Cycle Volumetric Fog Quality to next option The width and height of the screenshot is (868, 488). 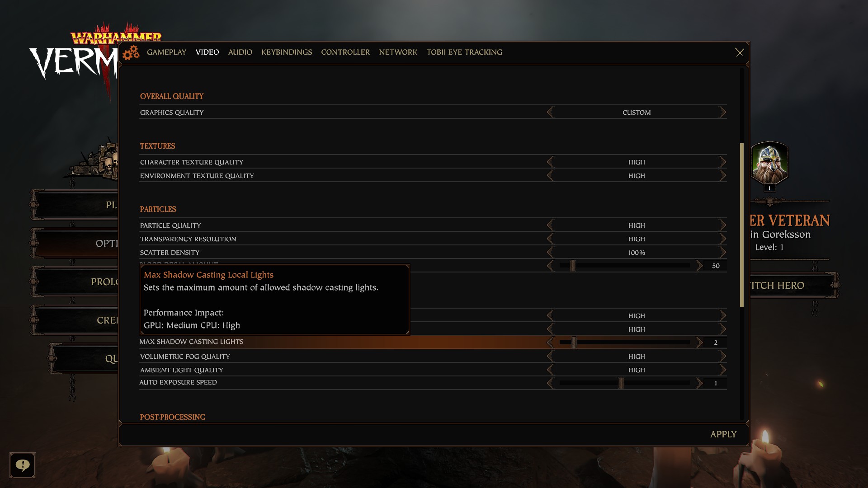pyautogui.click(x=723, y=357)
